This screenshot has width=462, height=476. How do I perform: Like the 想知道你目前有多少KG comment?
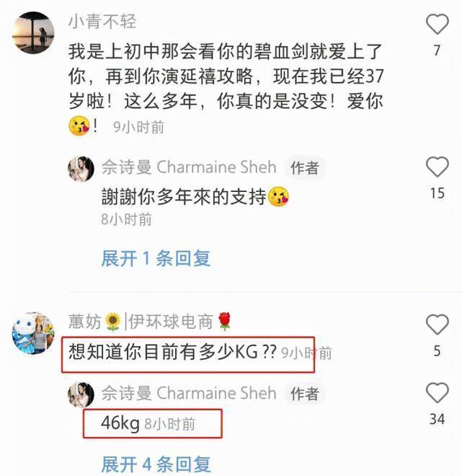click(437, 325)
